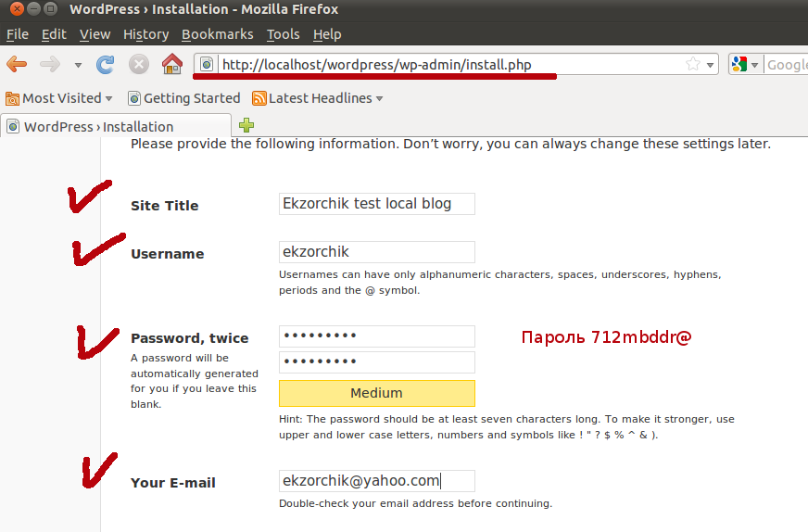This screenshot has width=808, height=532.
Task: Click the Back arrow navigation icon
Action: (x=17, y=65)
